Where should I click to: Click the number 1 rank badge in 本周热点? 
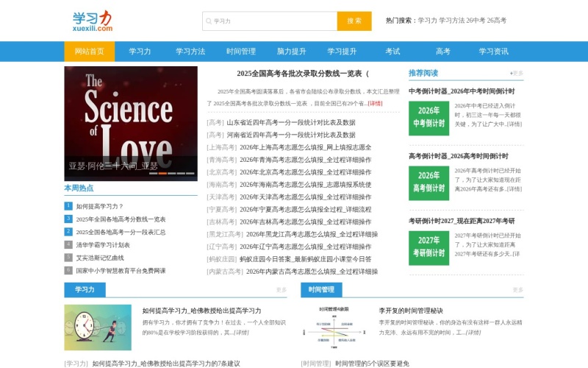coord(68,206)
